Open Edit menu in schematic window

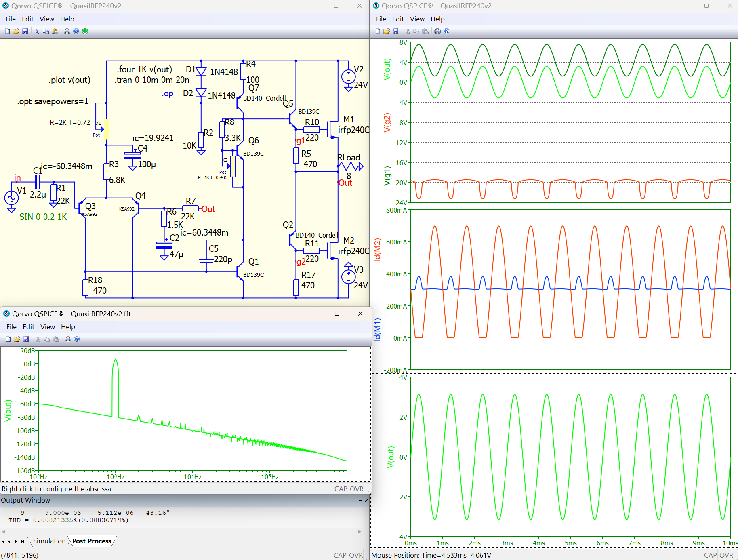(x=27, y=19)
